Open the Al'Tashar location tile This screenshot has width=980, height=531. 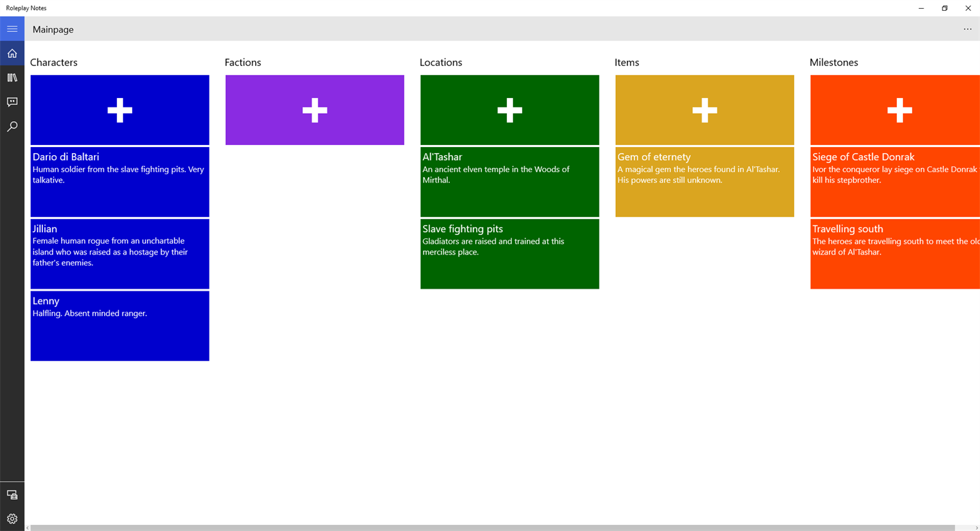point(510,182)
